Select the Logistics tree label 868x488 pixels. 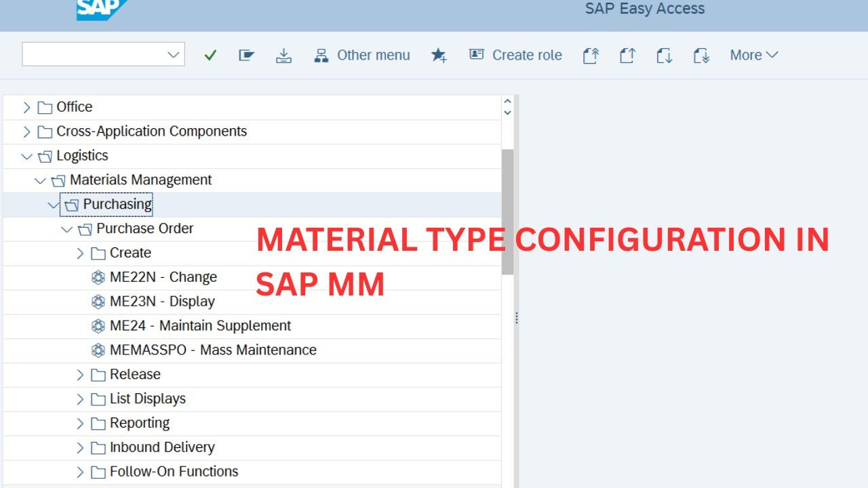pyautogui.click(x=82, y=156)
